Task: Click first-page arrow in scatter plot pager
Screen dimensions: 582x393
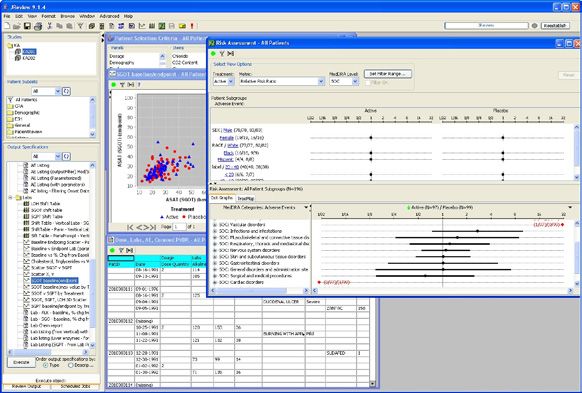Action: (130, 227)
